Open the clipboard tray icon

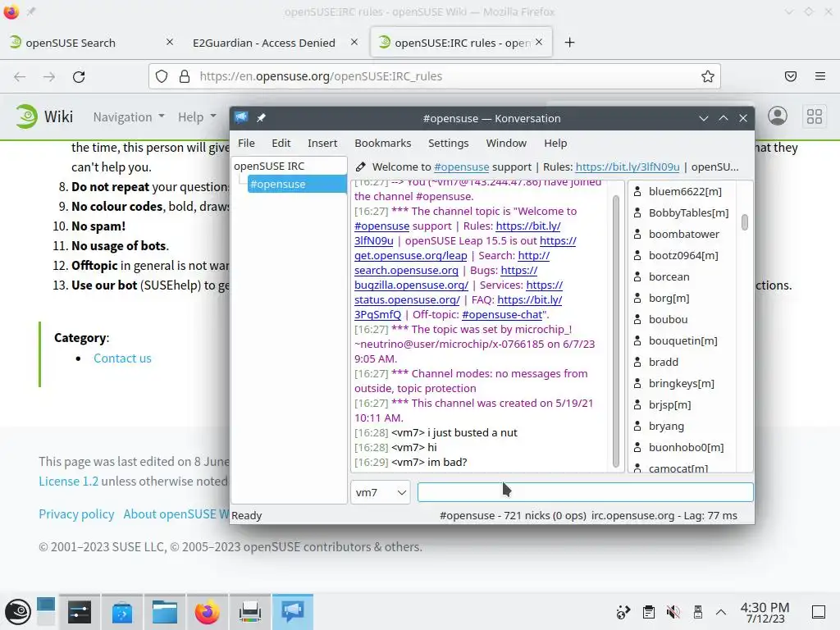(649, 612)
